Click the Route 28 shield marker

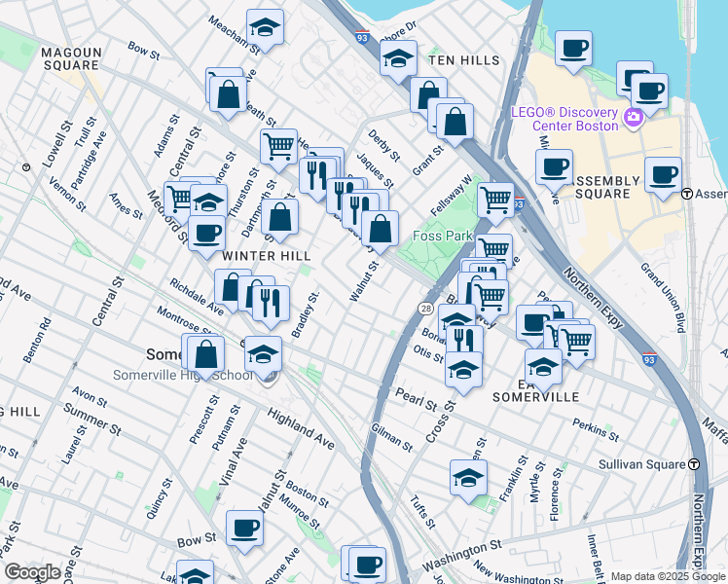click(425, 308)
